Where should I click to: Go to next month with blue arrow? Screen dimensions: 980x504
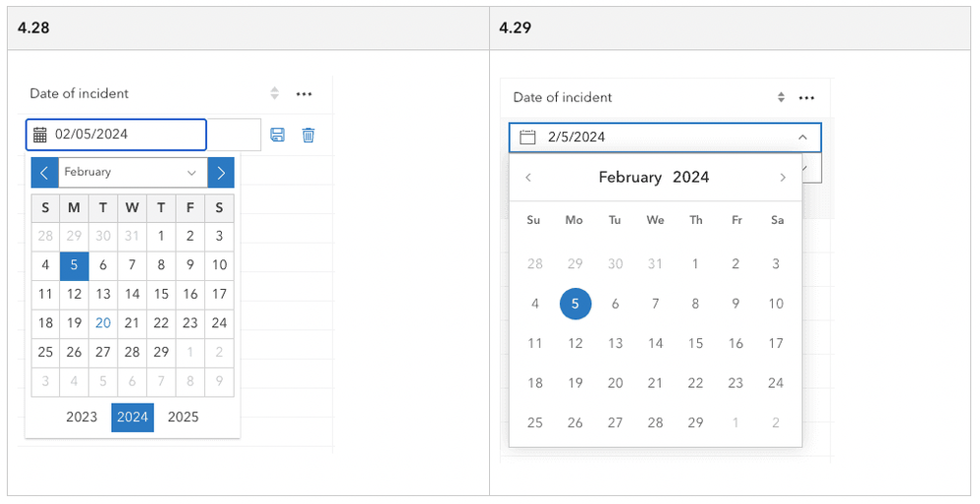click(221, 173)
